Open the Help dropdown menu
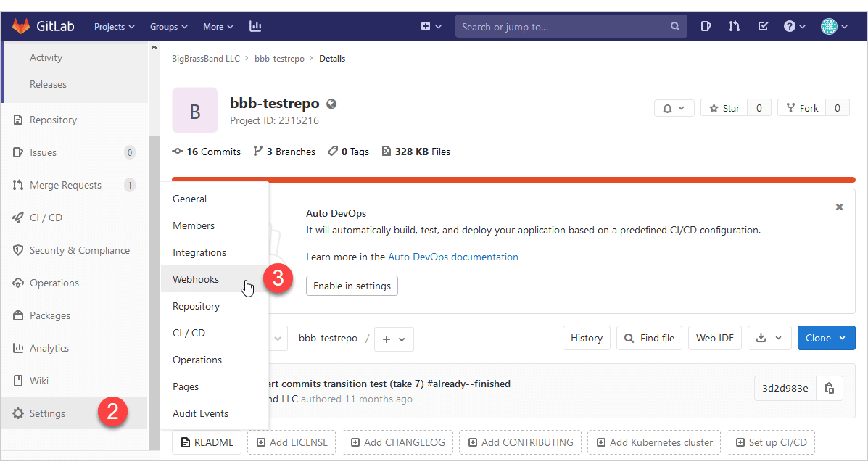The image size is (868, 472). [x=794, y=26]
